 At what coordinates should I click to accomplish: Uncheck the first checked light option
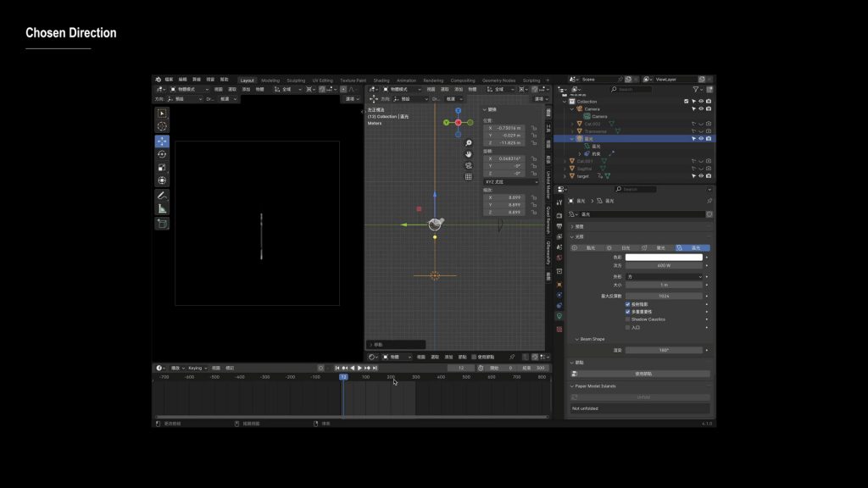(x=628, y=304)
